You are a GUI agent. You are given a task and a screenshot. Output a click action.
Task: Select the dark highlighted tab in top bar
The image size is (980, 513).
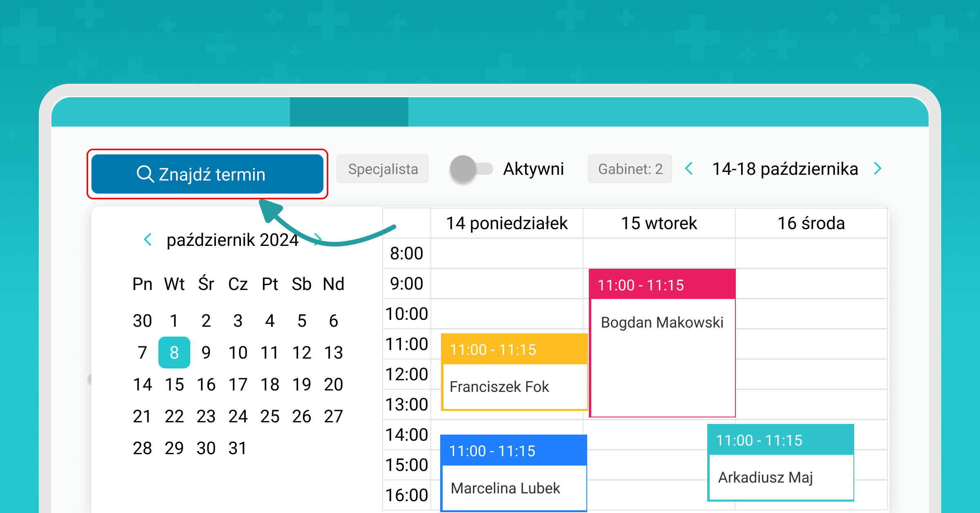[x=349, y=112]
